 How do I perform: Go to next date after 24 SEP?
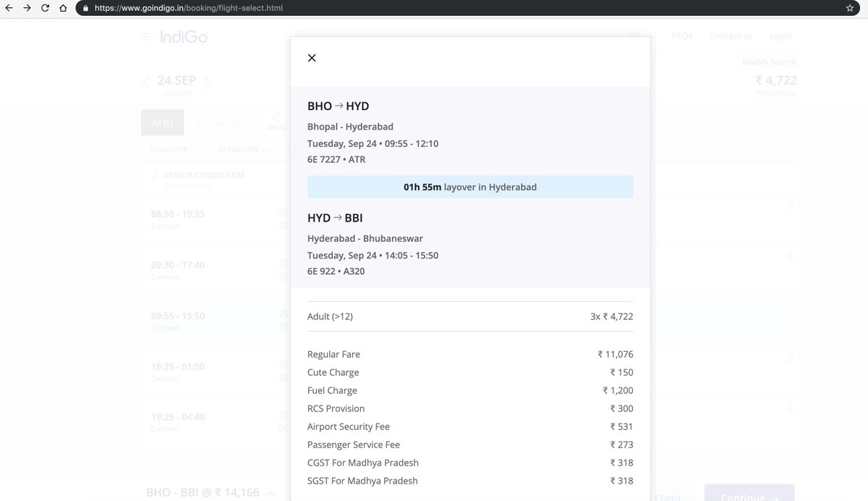(x=207, y=83)
